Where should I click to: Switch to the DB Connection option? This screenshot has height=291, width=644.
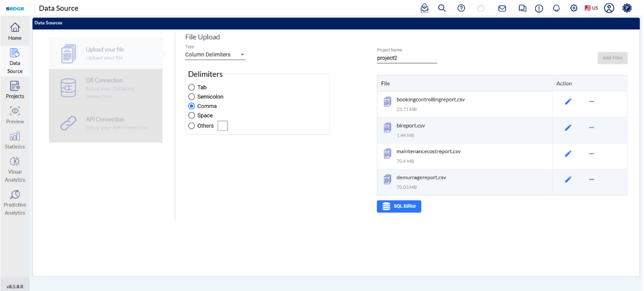pos(106,88)
